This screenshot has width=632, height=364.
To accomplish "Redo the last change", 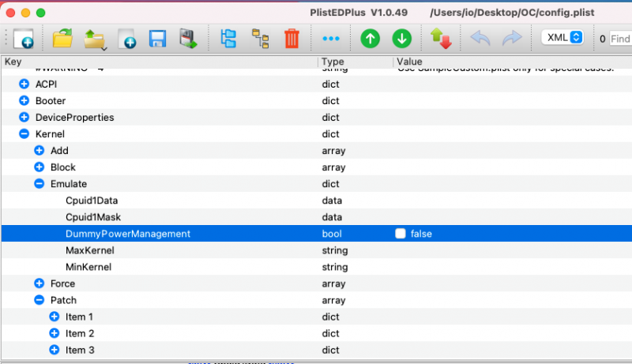I will pyautogui.click(x=512, y=39).
